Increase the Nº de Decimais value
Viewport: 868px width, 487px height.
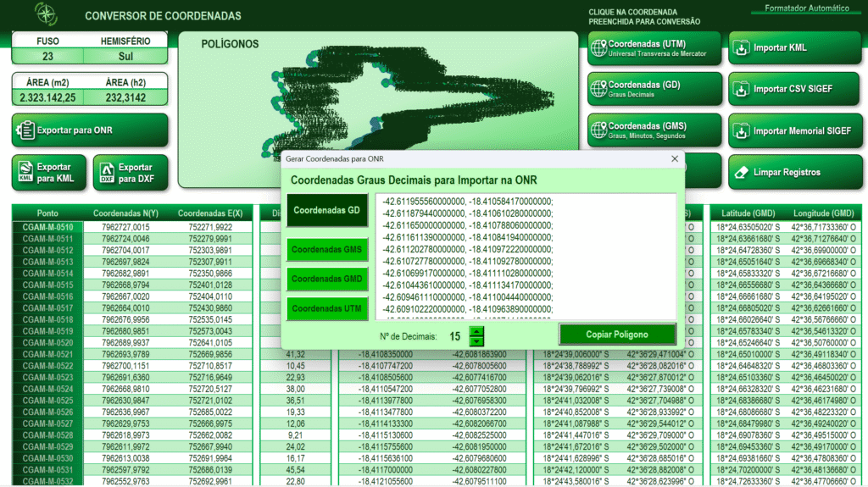tap(476, 331)
